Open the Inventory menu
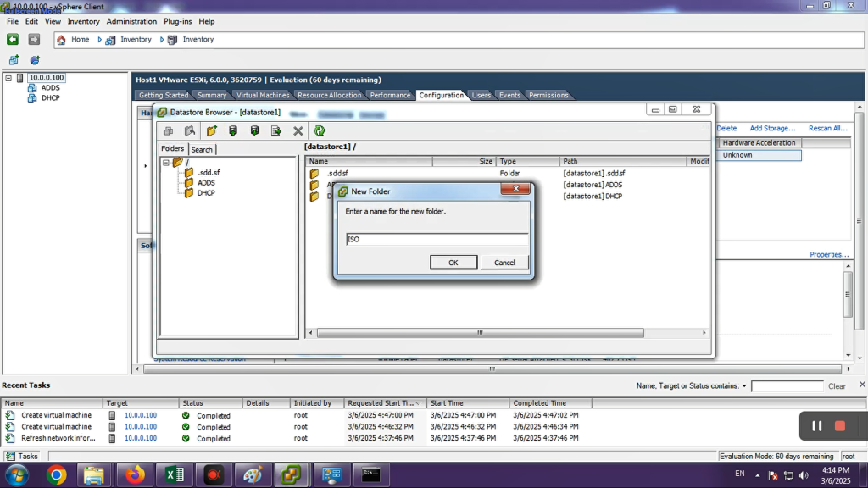Viewport: 868px width, 488px height. [84, 21]
